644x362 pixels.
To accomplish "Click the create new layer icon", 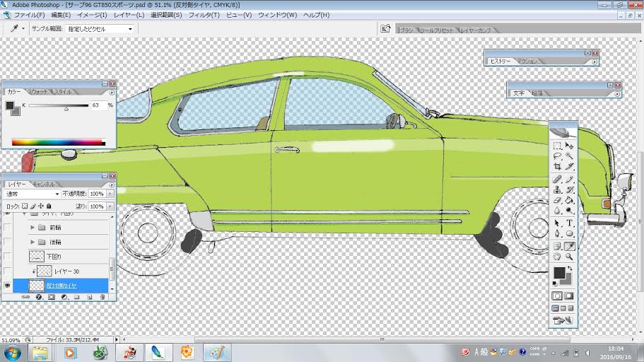I will [90, 297].
